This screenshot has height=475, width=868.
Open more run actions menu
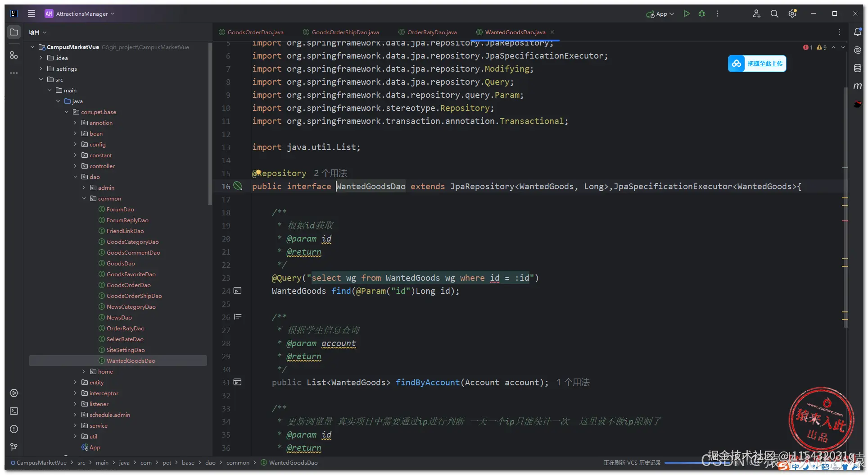coord(717,14)
